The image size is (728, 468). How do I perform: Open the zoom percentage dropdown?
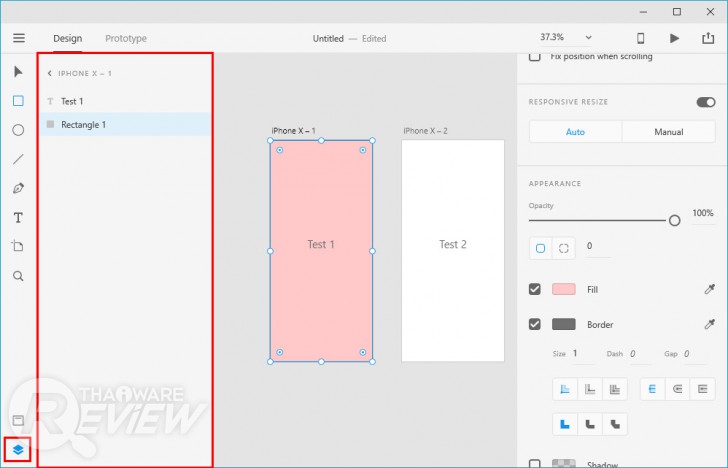(x=588, y=37)
